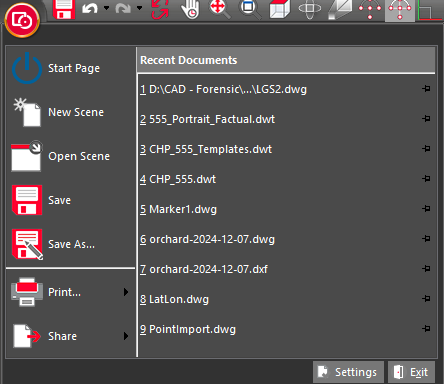Pin LGS2.dwg to recent list
Screen dimensions: 444x384
point(426,89)
